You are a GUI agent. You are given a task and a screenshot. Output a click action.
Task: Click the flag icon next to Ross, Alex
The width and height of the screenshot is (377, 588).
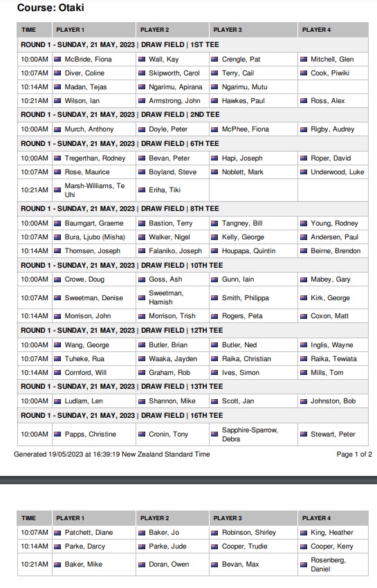304,101
